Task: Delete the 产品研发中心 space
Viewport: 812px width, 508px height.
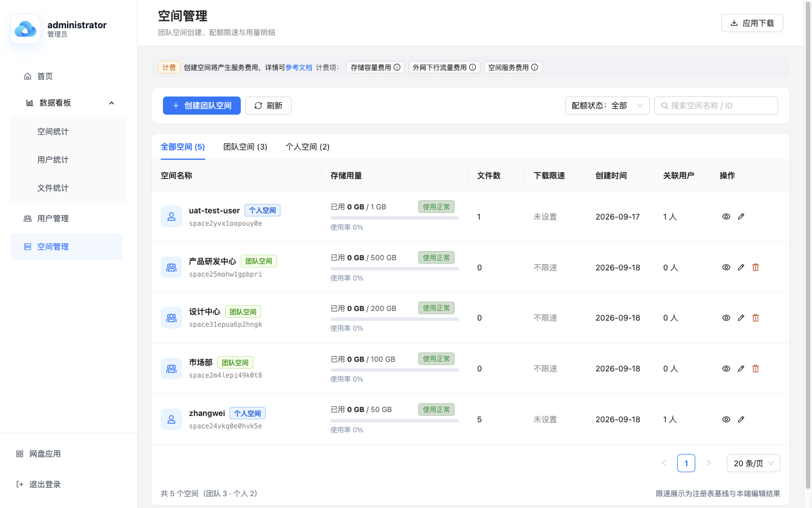Action: pos(756,267)
